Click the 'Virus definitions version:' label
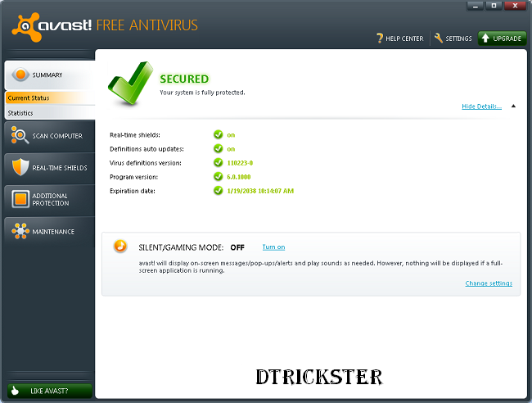532x403 pixels. click(x=145, y=163)
